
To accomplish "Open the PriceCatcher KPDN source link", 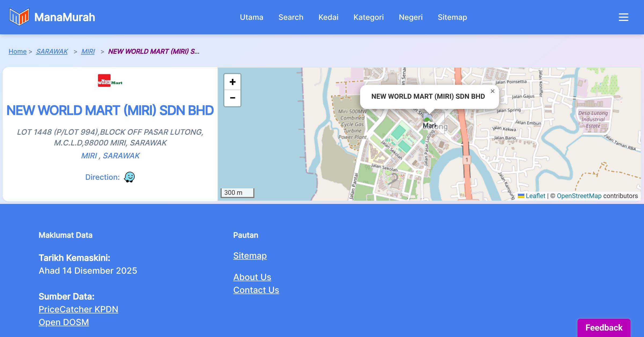I will (x=78, y=309).
